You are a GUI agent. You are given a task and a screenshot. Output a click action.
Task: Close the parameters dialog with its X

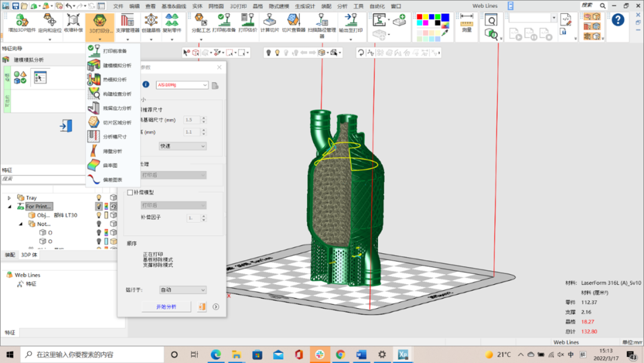click(219, 67)
